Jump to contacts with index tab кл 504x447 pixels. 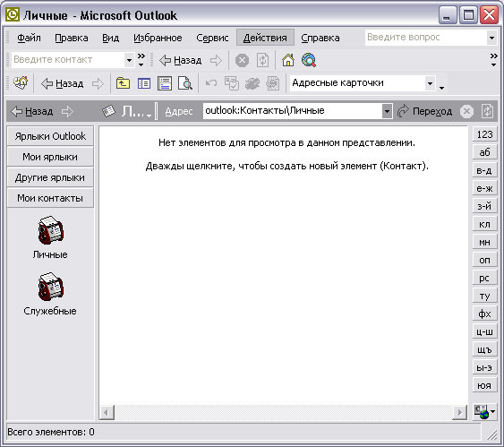pos(484,224)
